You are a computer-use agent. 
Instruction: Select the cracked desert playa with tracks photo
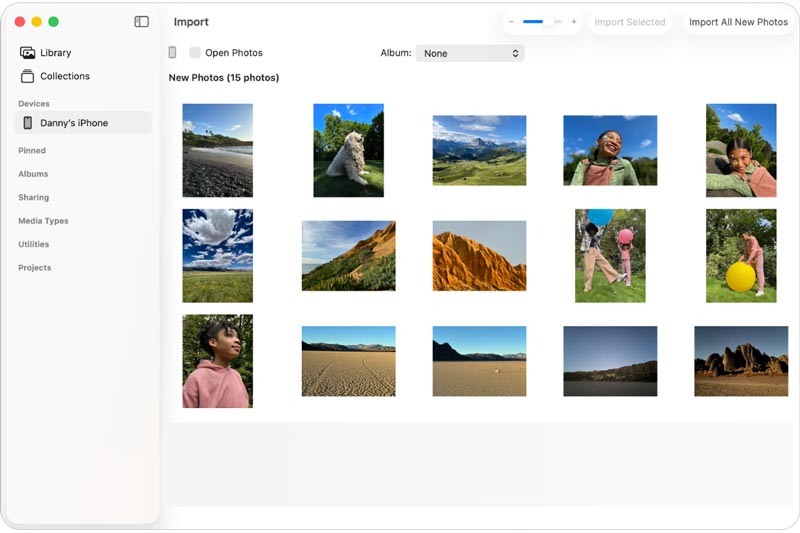point(348,361)
